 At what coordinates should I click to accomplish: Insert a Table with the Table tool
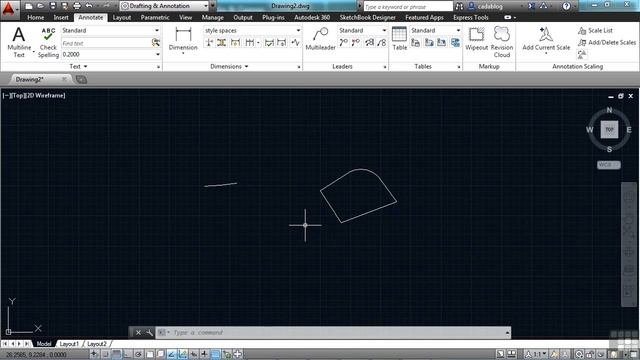399,38
